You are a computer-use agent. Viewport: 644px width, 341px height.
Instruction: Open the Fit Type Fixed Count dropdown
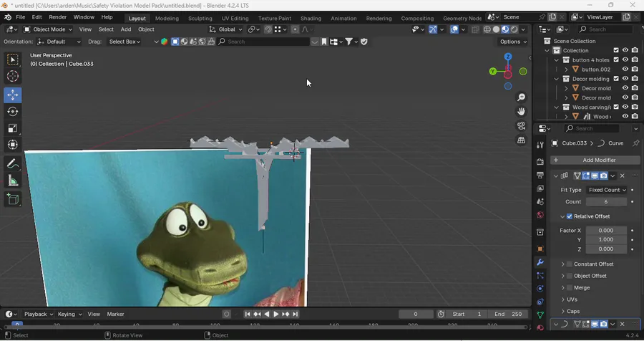607,190
